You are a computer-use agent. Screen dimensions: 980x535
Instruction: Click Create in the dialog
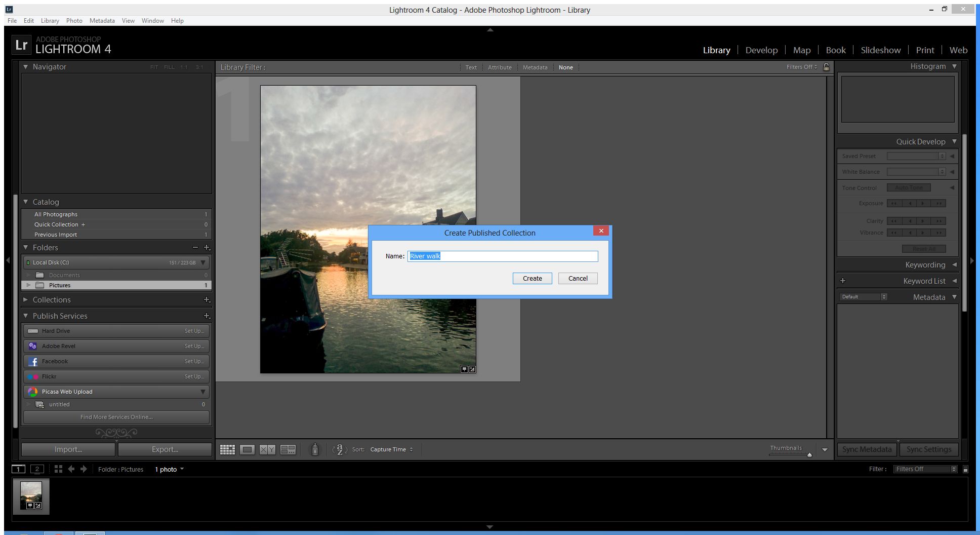coord(532,279)
